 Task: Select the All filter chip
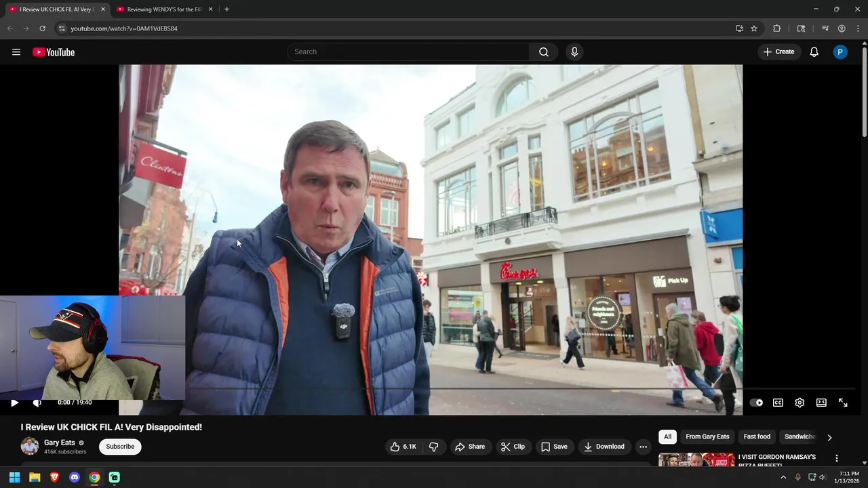(x=667, y=436)
